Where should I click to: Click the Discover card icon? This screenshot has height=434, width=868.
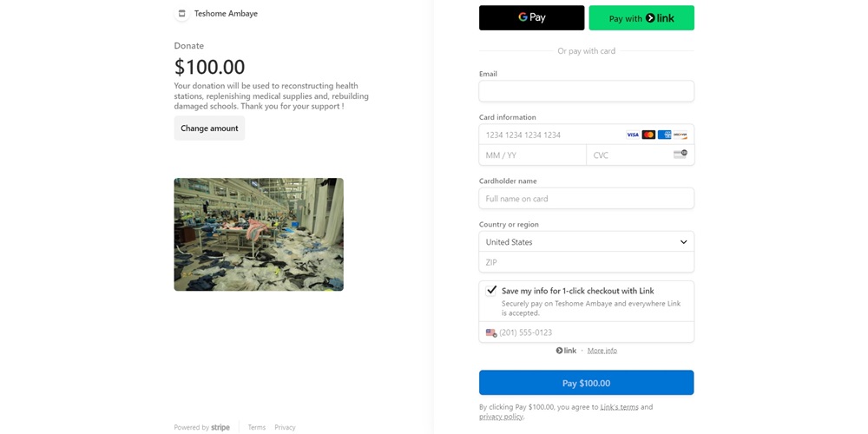click(681, 135)
